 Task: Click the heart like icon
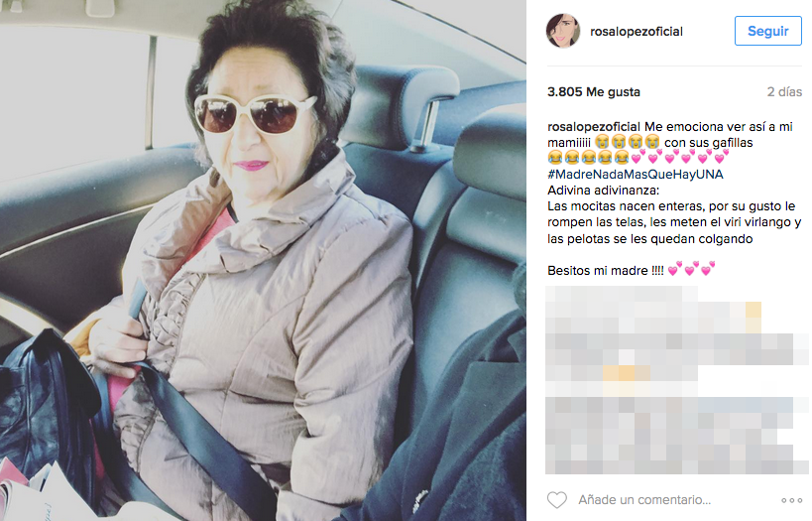point(556,500)
